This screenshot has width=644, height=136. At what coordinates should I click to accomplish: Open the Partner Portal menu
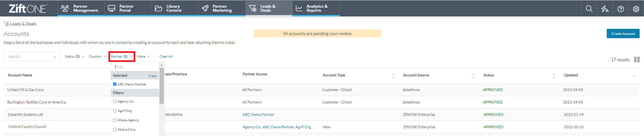(x=128, y=8)
